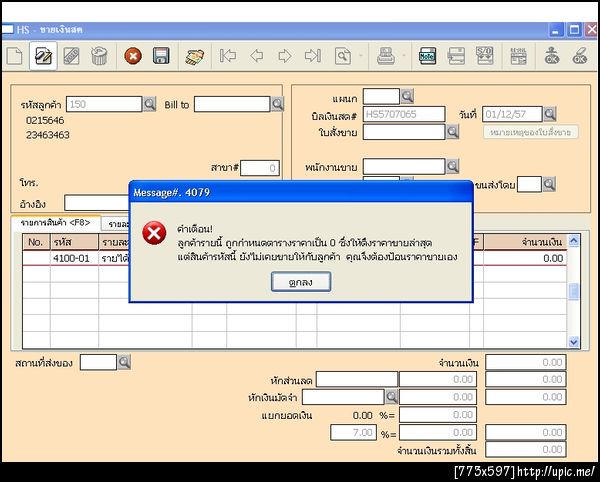The image size is (600, 482).
Task: Click the จำนวนเงิน column header
Action: (525, 242)
